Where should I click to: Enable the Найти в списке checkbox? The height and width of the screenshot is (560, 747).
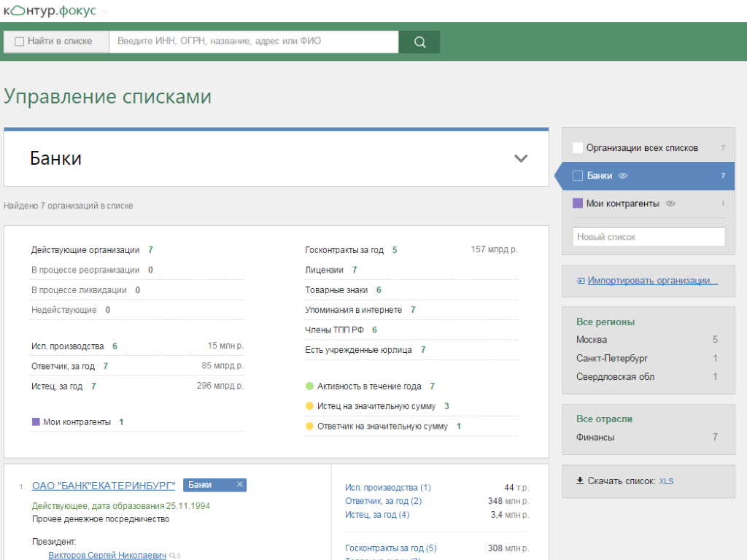point(20,42)
